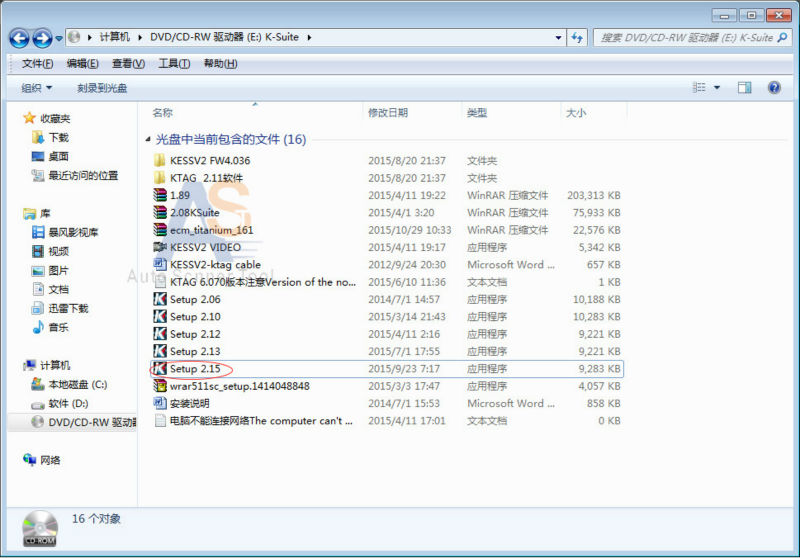Click the 刻录到光盘 button
Image resolution: width=800 pixels, height=558 pixels.
point(102,88)
